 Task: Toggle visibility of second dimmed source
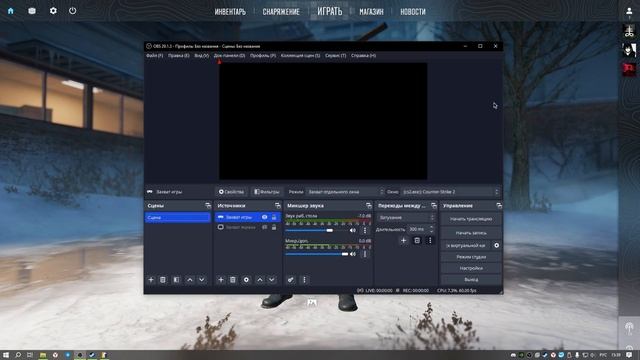point(264,227)
